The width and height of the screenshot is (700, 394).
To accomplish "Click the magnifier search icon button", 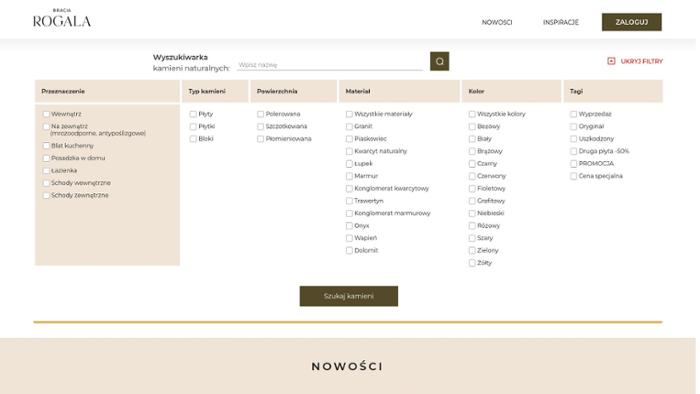I will point(439,61).
